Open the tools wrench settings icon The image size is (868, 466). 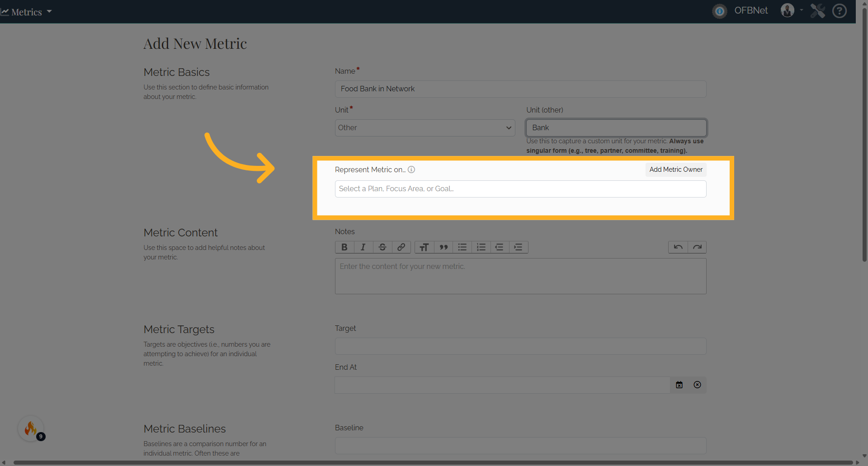[817, 10]
